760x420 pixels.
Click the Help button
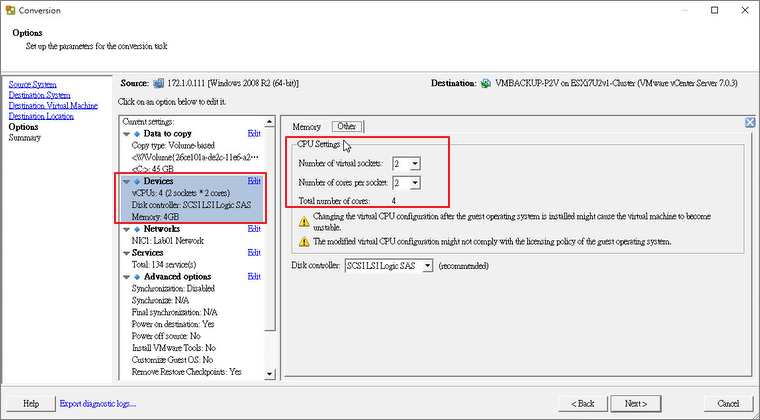click(x=31, y=404)
